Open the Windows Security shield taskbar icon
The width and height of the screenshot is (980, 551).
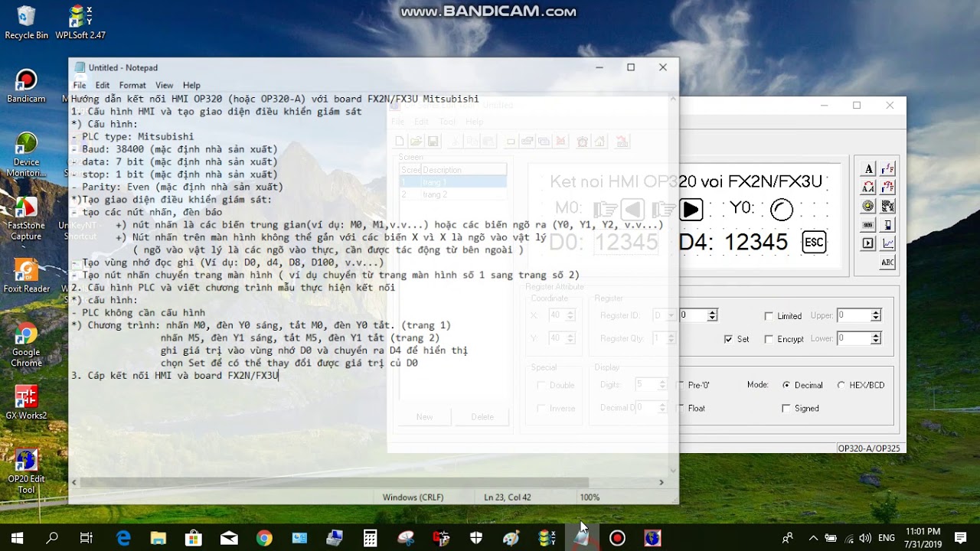(476, 538)
